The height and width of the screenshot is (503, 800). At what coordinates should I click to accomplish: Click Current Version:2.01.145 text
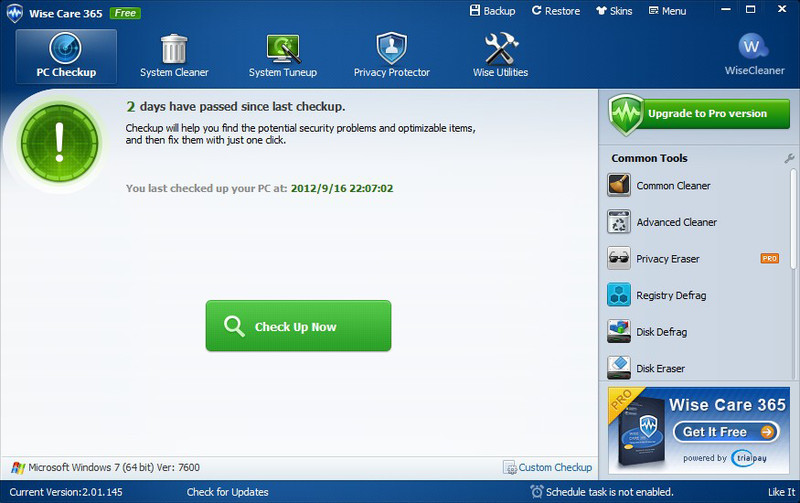tap(66, 492)
